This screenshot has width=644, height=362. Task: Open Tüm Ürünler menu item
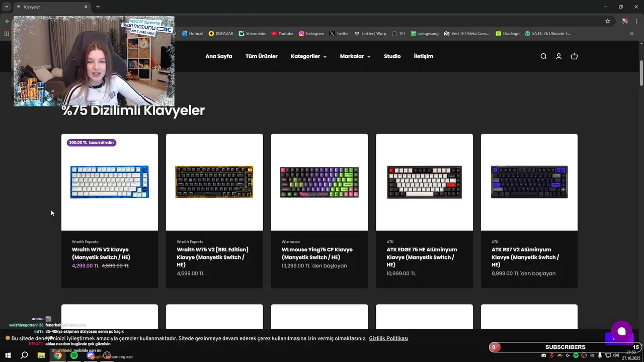[261, 56]
